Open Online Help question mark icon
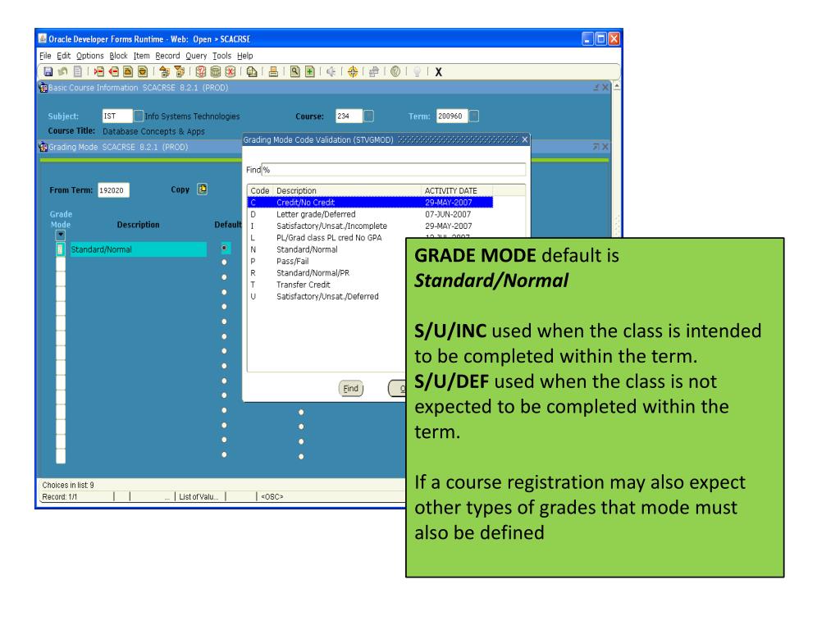Viewport: 840px width, 630px height. [395, 71]
